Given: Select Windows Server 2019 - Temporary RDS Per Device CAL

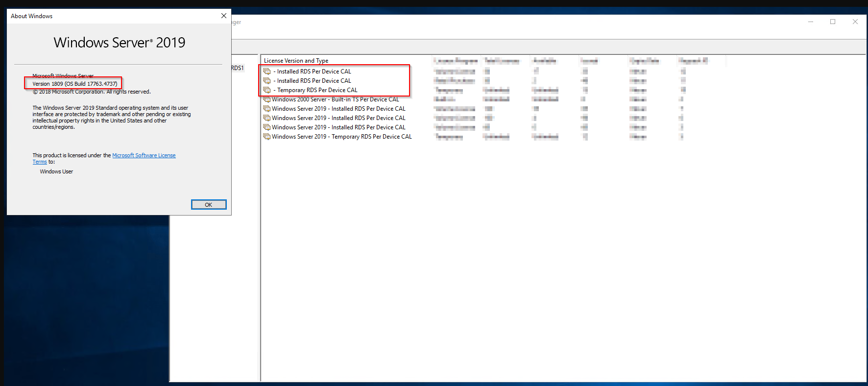Looking at the screenshot, I should (342, 137).
